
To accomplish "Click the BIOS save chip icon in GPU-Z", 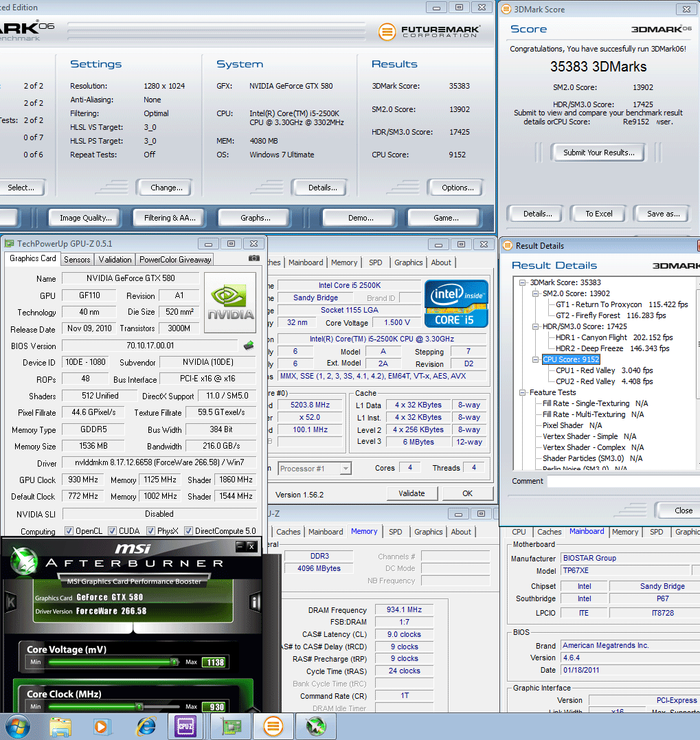I will tap(249, 346).
